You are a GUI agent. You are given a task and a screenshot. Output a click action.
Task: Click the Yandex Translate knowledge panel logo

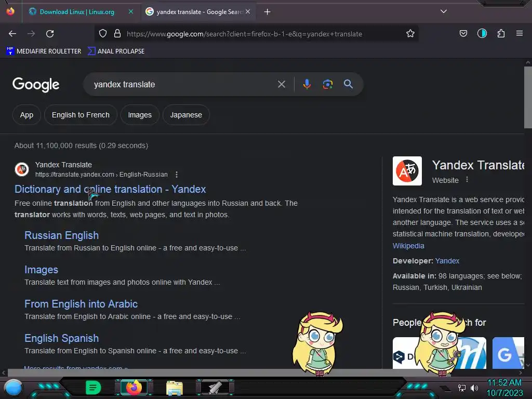(407, 170)
